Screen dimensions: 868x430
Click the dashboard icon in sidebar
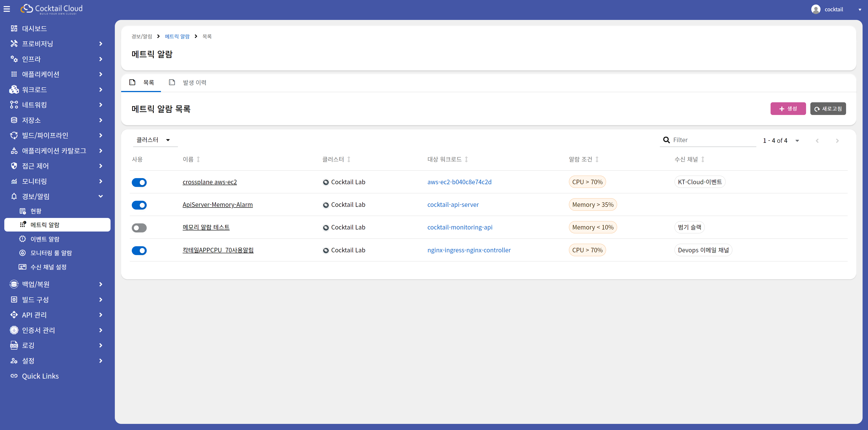[x=14, y=28]
